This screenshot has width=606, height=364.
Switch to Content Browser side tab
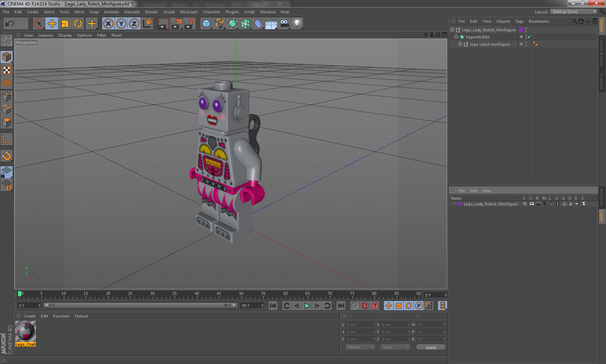click(602, 52)
